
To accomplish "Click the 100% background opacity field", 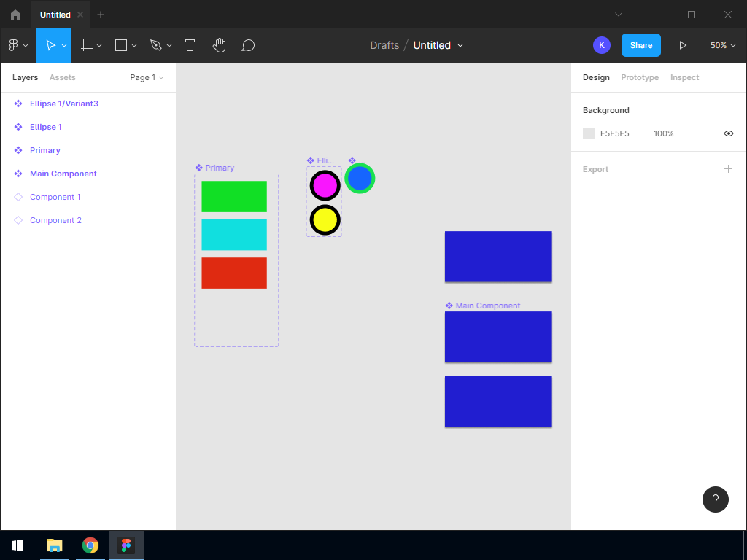I will tap(664, 133).
